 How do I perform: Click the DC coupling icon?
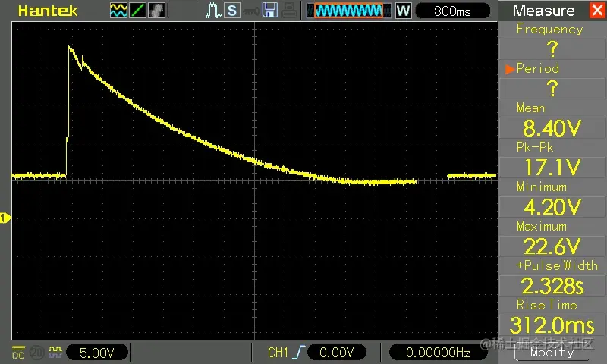point(18,353)
